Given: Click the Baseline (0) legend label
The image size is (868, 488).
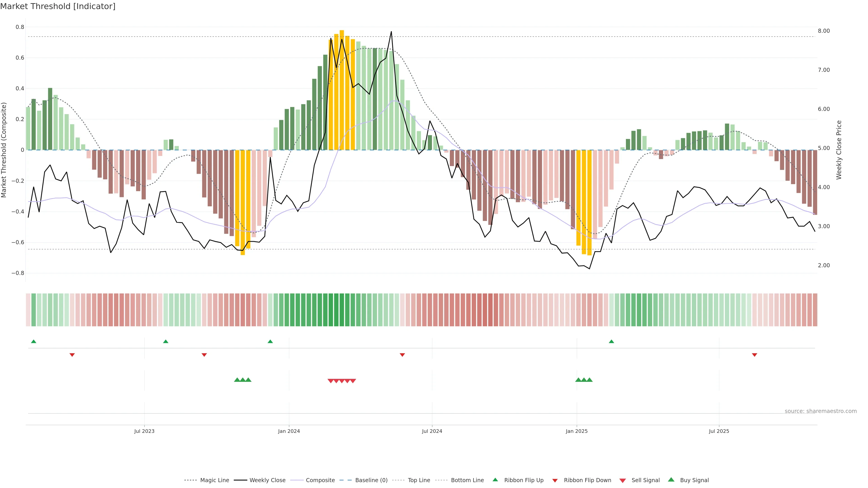Looking at the screenshot, I should point(371,480).
